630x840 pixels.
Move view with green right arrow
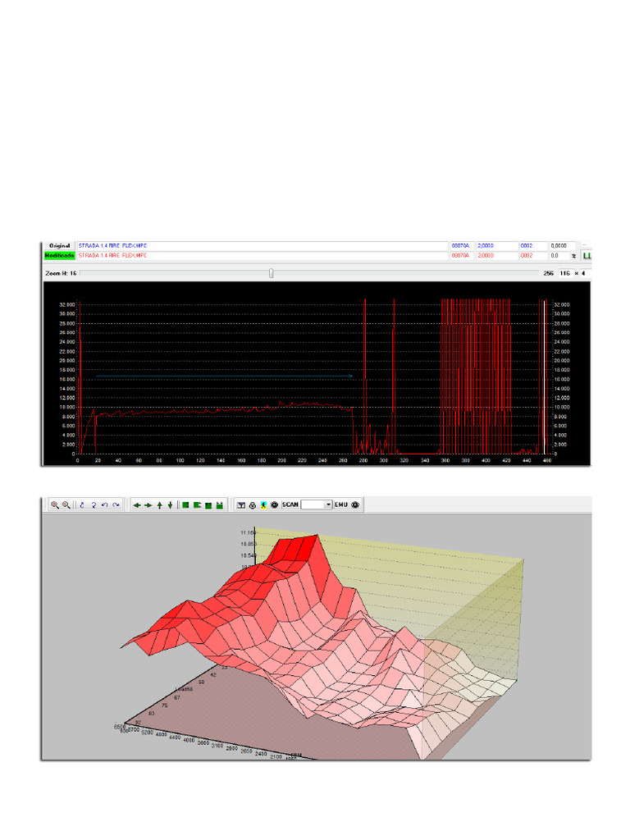click(148, 505)
